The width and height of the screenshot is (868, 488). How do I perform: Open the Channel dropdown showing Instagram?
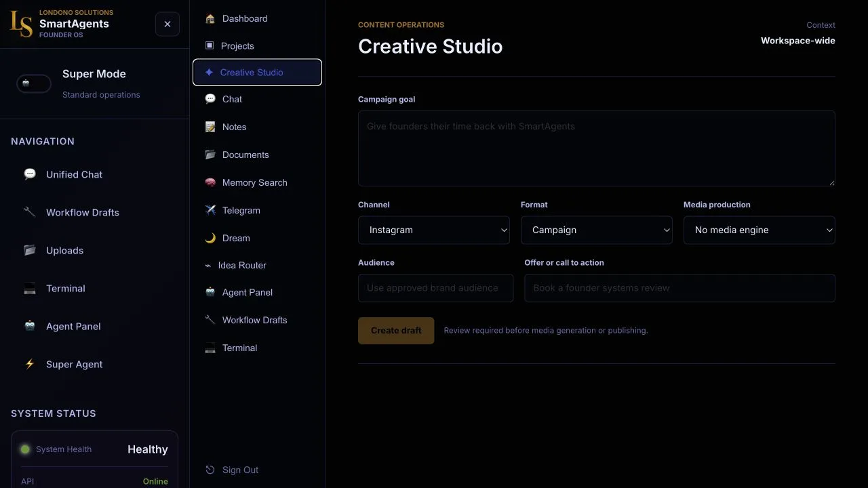(x=434, y=230)
